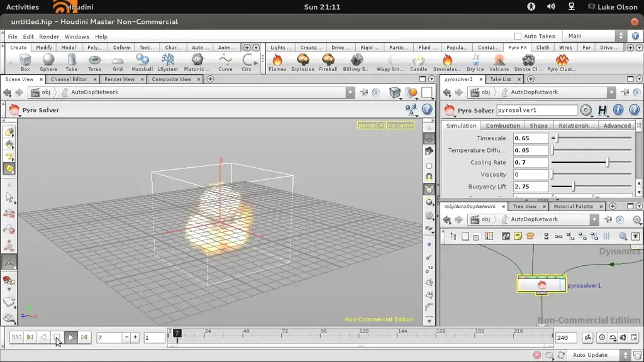The image size is (644, 362).
Task: Open parameter gear menu for pyrosolver1
Action: 586,110
